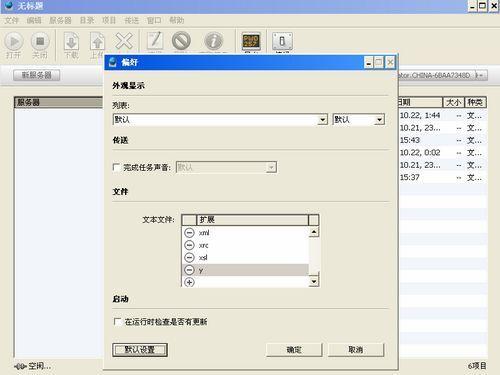The image size is (500, 375).
Task: Click the notepad-and-pencil edit toolbar icon
Action: 155,41
